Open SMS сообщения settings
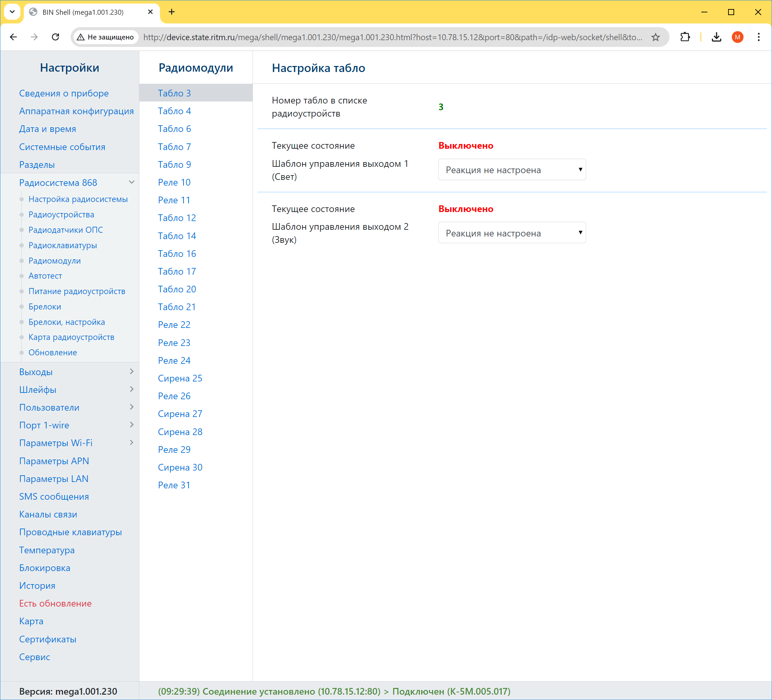 tap(54, 497)
